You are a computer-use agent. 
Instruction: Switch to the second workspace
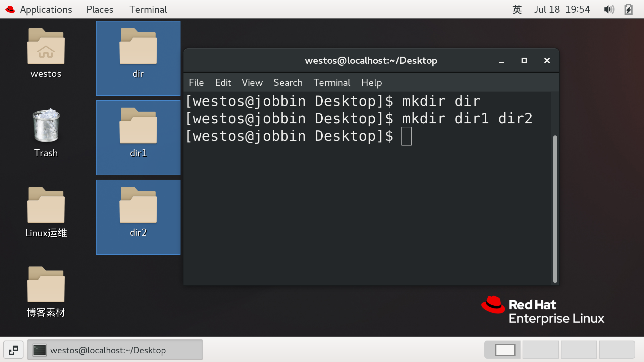point(541,350)
